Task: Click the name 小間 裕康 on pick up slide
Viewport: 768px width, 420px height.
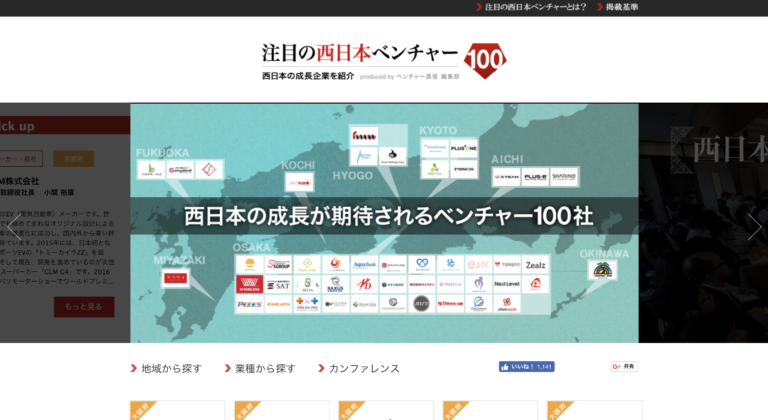Action: tap(59, 193)
